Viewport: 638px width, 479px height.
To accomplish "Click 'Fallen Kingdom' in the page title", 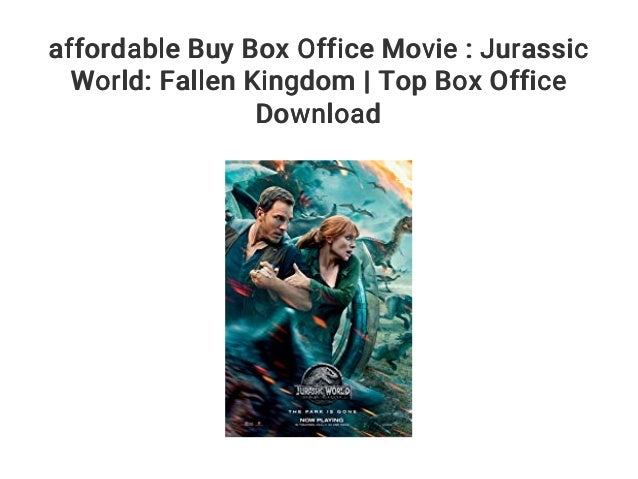I will click(257, 81).
